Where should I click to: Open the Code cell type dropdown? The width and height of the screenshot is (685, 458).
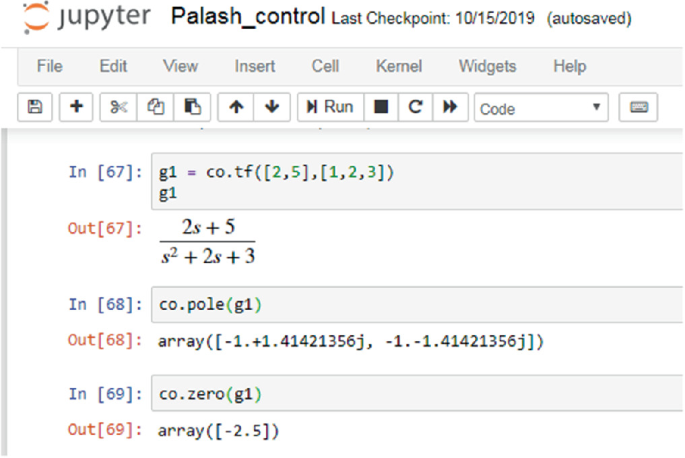point(541,108)
